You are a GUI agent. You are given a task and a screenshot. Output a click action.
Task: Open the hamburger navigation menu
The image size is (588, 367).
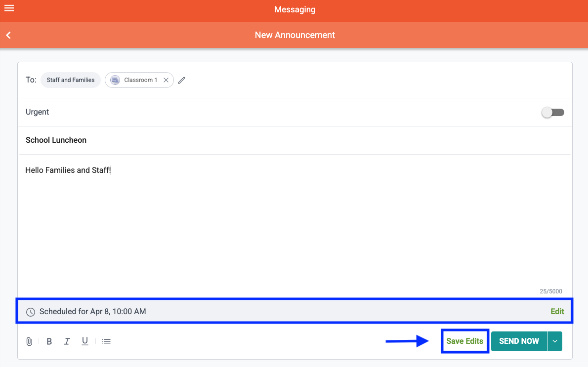tap(9, 8)
